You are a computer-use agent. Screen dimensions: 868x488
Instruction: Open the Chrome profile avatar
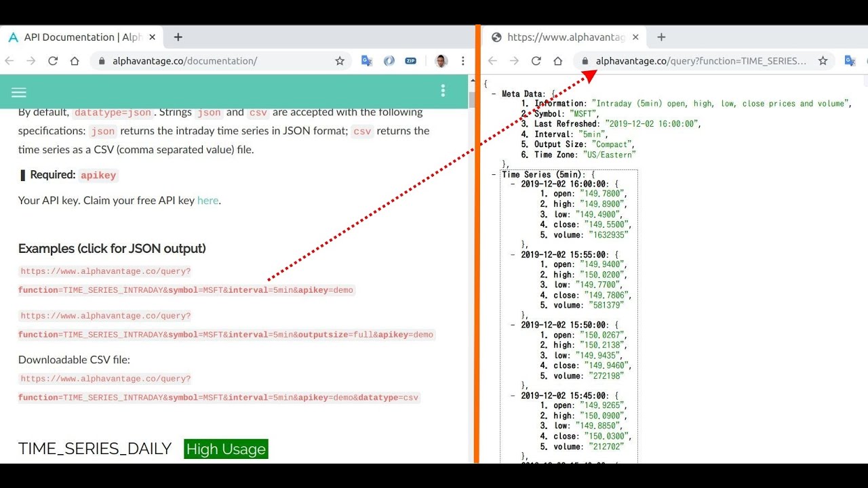click(441, 60)
